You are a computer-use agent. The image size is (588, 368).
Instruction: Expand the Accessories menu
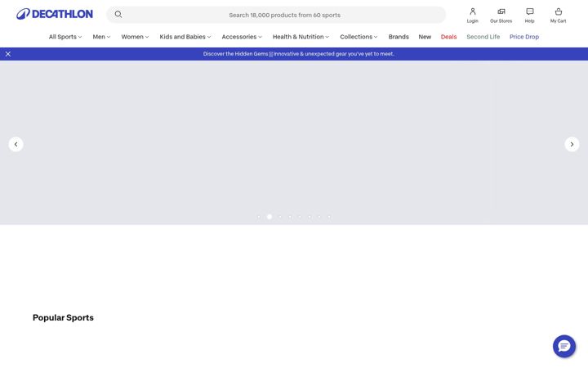pos(242,37)
